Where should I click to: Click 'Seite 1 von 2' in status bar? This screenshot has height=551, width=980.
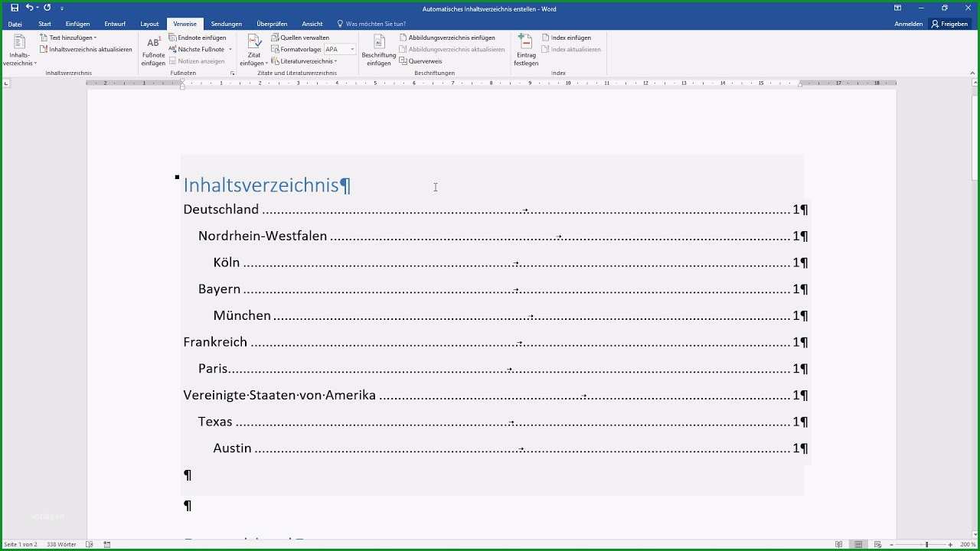click(x=20, y=544)
